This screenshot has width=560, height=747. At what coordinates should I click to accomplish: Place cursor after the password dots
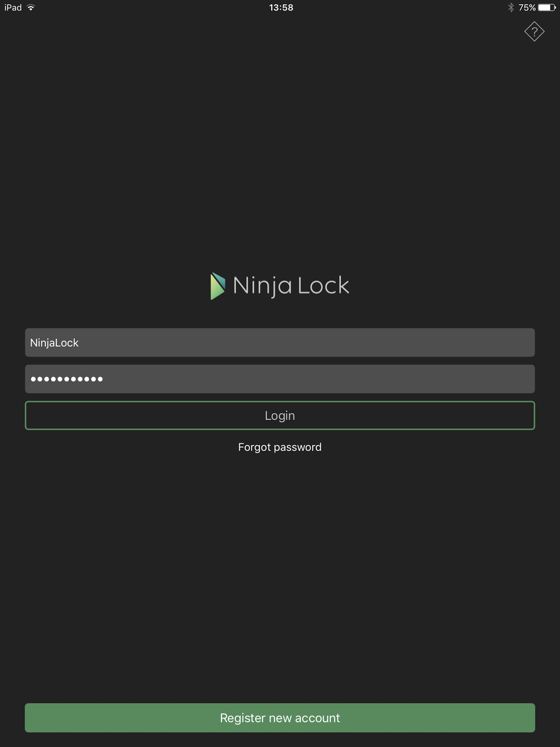104,379
